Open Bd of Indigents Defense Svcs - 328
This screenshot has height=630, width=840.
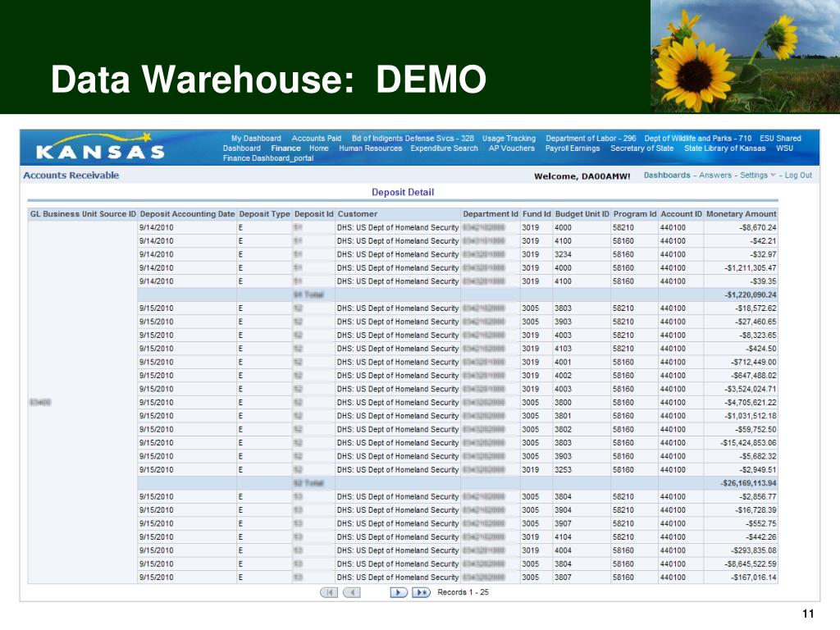click(x=413, y=138)
